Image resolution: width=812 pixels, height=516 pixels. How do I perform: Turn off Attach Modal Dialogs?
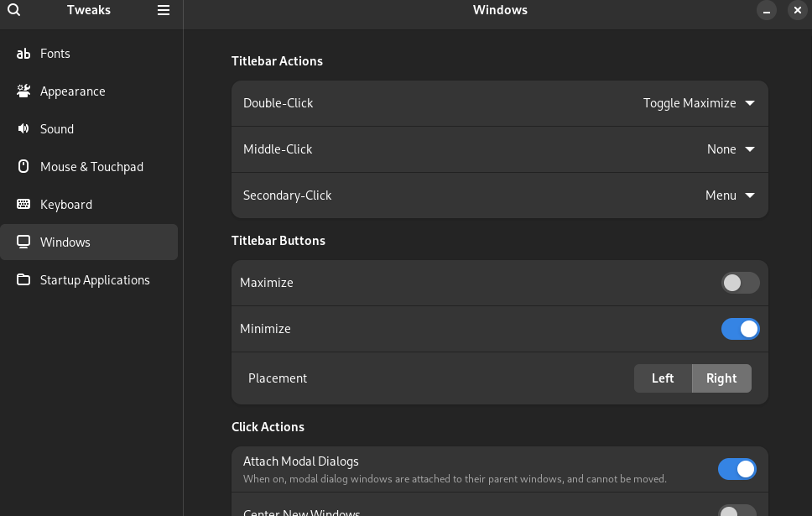point(737,469)
